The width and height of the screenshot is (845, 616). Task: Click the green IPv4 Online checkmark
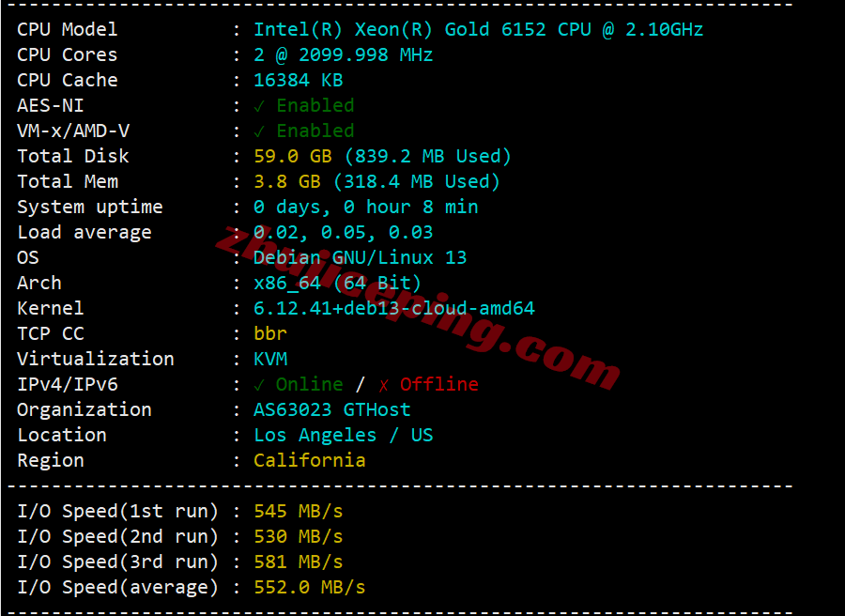tap(259, 385)
